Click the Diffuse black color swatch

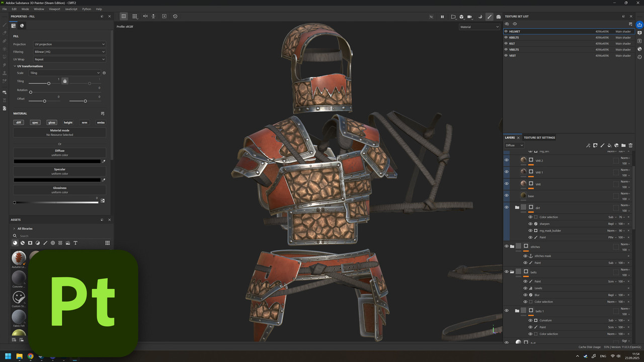[57, 161]
